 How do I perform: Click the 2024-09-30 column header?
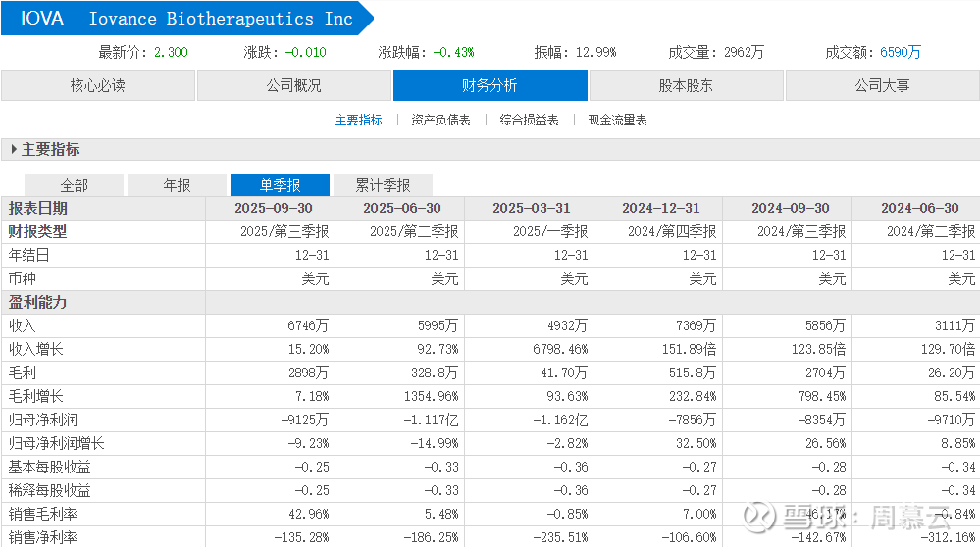point(790,208)
